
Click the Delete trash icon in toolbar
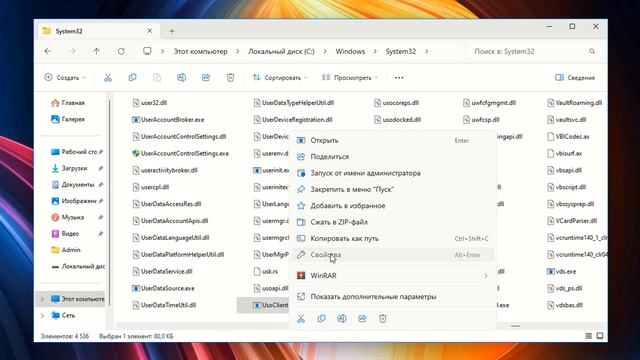[x=230, y=78]
